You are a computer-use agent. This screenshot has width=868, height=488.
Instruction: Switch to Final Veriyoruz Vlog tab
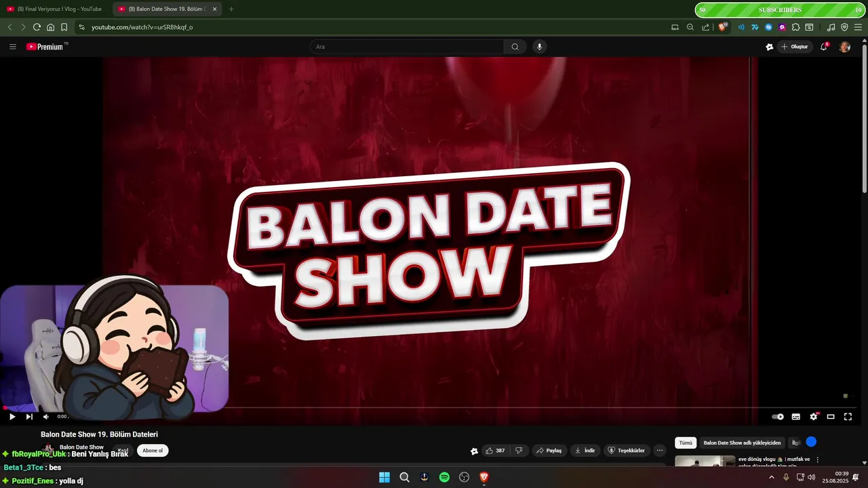tap(56, 9)
